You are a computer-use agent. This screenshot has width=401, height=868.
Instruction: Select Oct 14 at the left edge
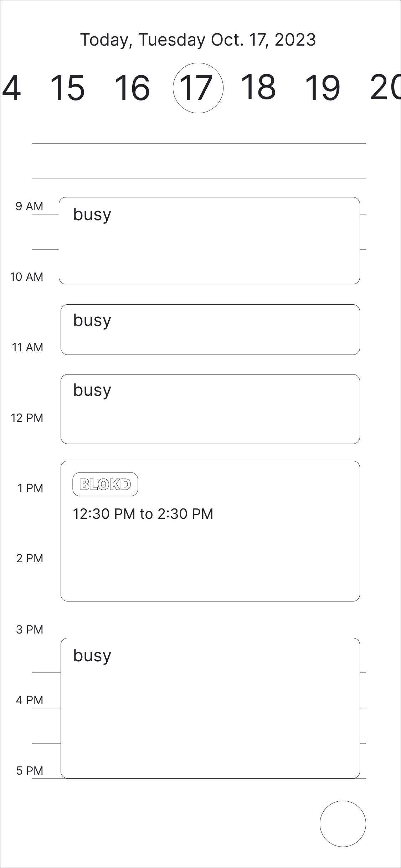click(x=11, y=88)
